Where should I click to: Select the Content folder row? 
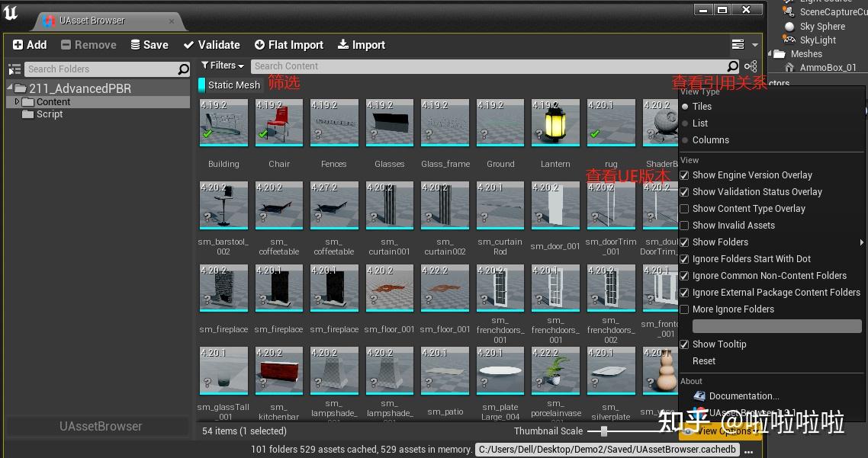(x=98, y=102)
